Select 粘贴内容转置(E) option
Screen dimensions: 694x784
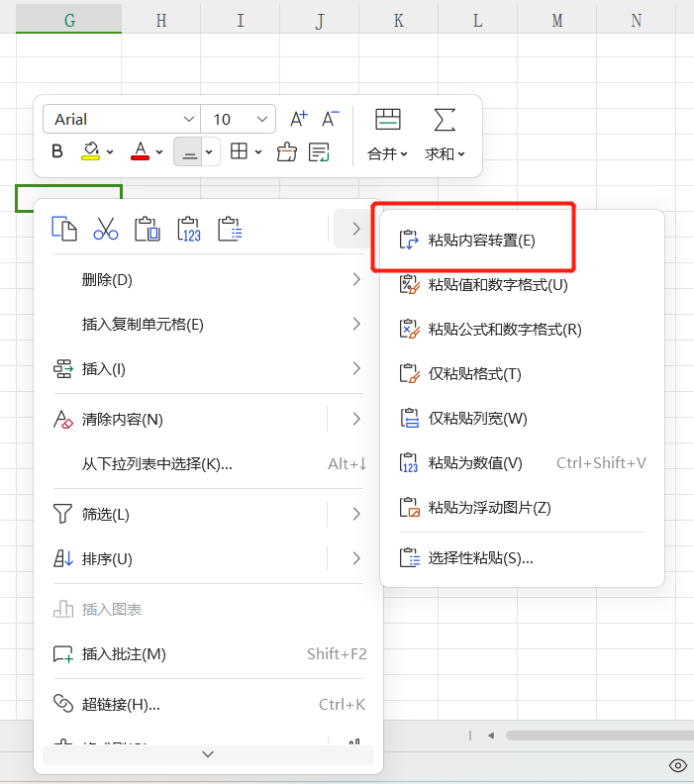click(522, 241)
